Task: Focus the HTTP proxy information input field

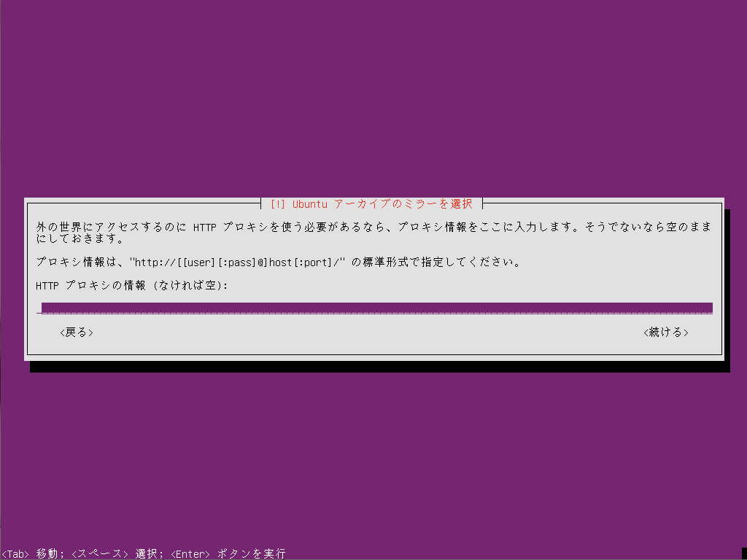Action: point(374,308)
